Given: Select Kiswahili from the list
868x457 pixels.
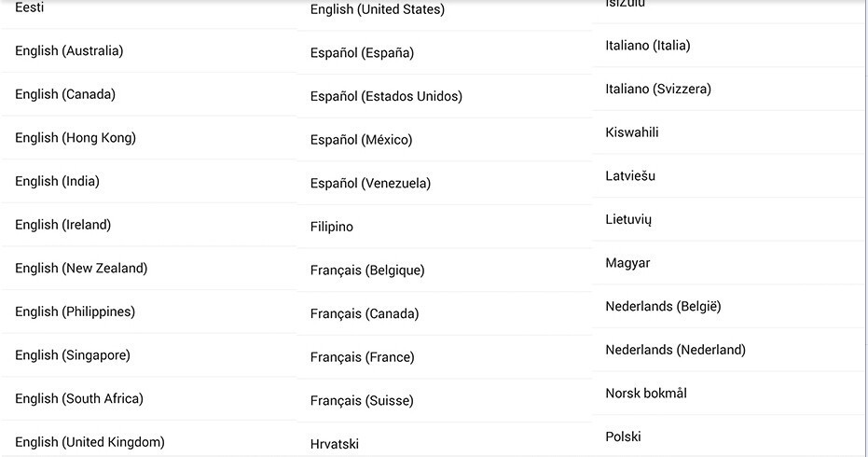Looking at the screenshot, I should 632,132.
